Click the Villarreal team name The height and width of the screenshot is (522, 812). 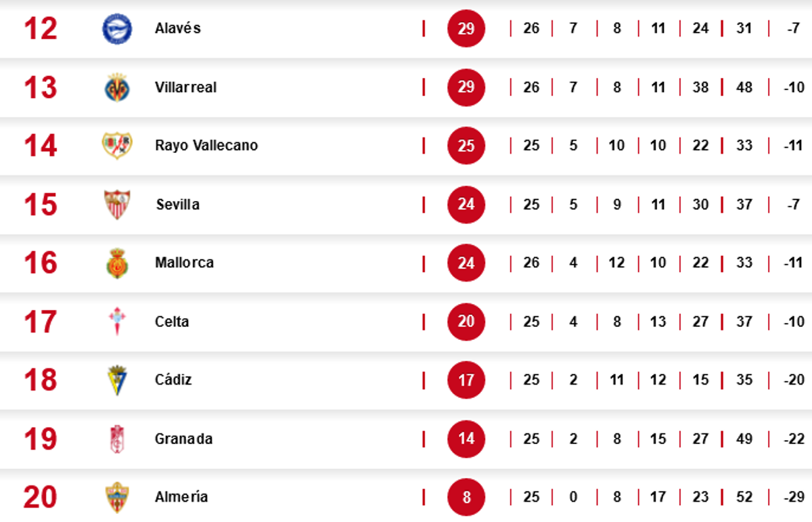185,87
